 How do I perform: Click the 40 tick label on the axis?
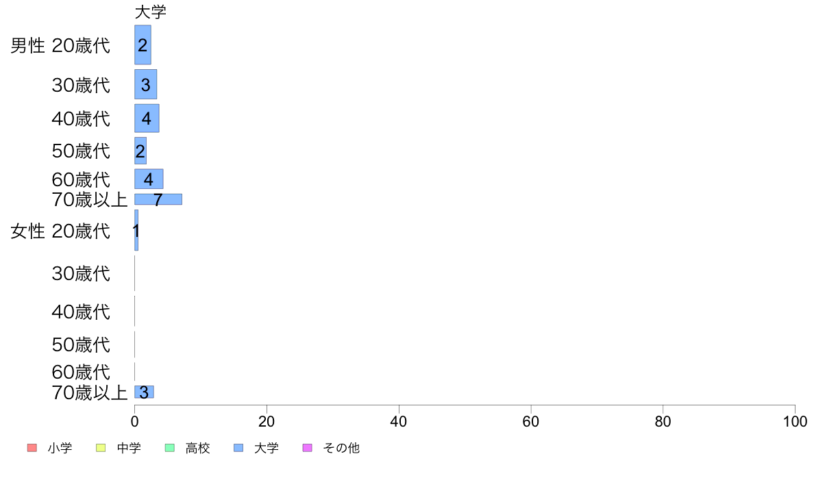[x=399, y=421]
